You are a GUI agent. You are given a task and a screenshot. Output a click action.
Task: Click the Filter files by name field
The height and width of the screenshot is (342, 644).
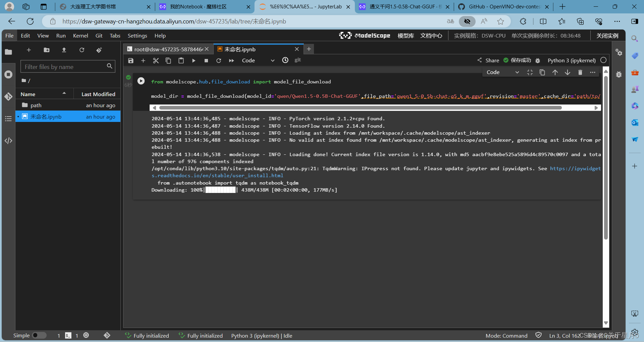[x=68, y=67]
